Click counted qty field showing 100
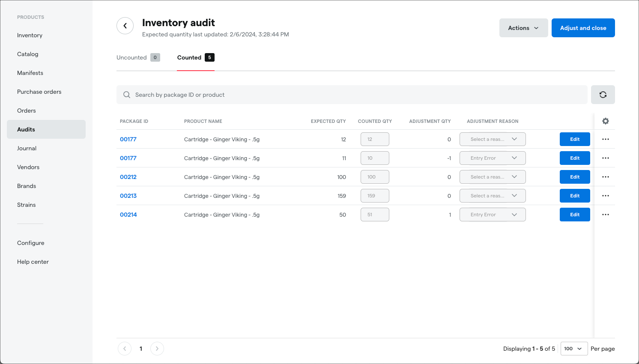 pos(375,177)
